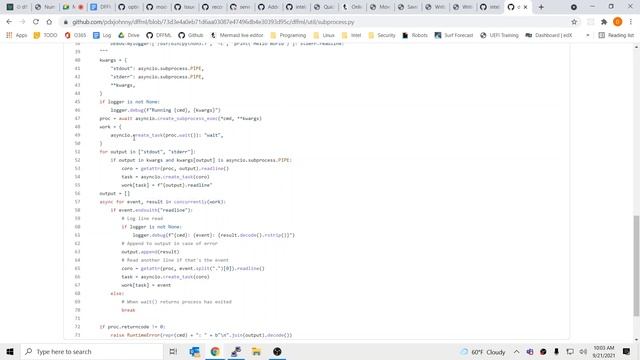The height and width of the screenshot is (360, 640).
Task: Open the UEFI Training bookmark
Action: [499, 36]
